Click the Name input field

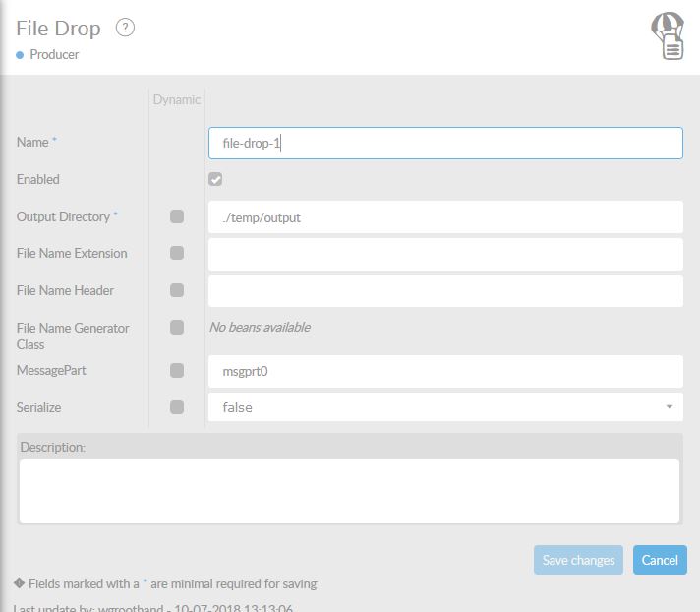tap(445, 143)
